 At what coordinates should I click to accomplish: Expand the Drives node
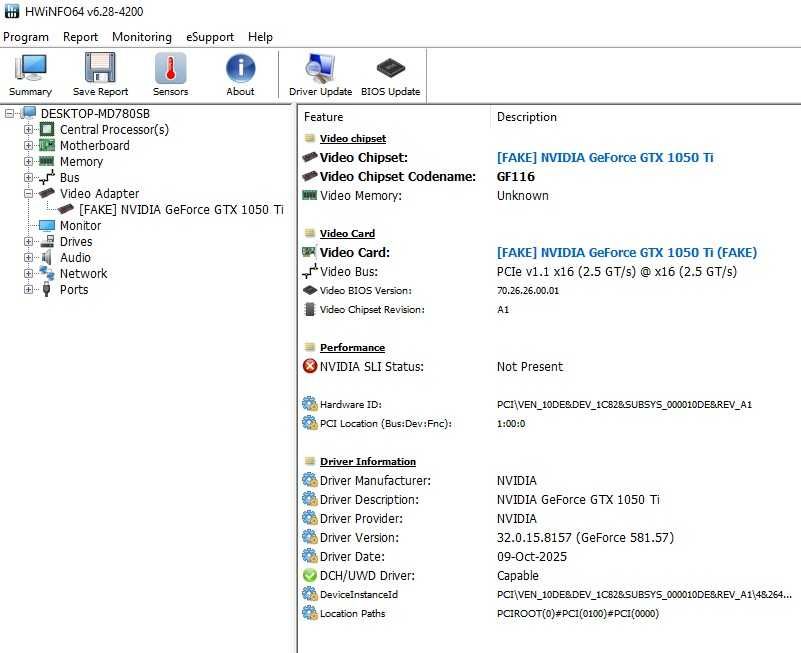(x=28, y=241)
